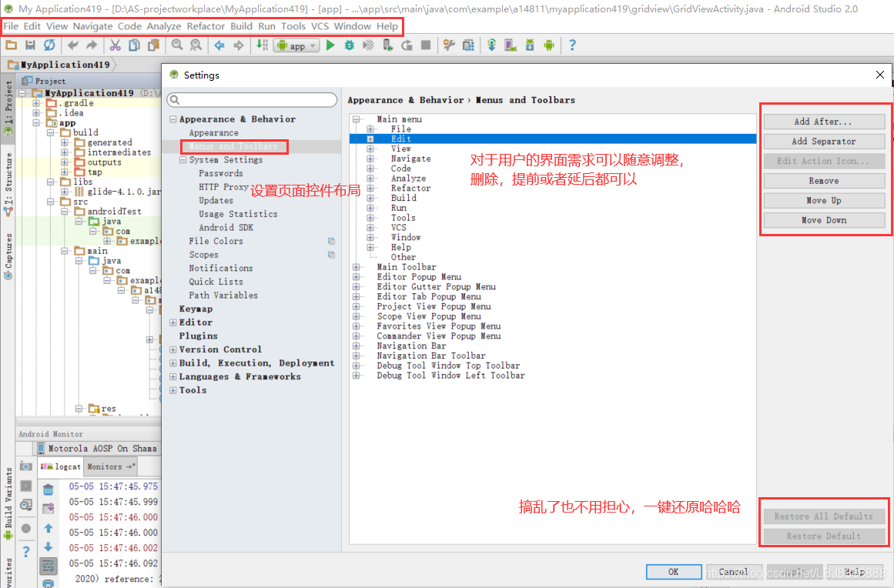Image resolution: width=894 pixels, height=588 pixels.
Task: Click the Synchronize toolbar icon
Action: tap(49, 45)
